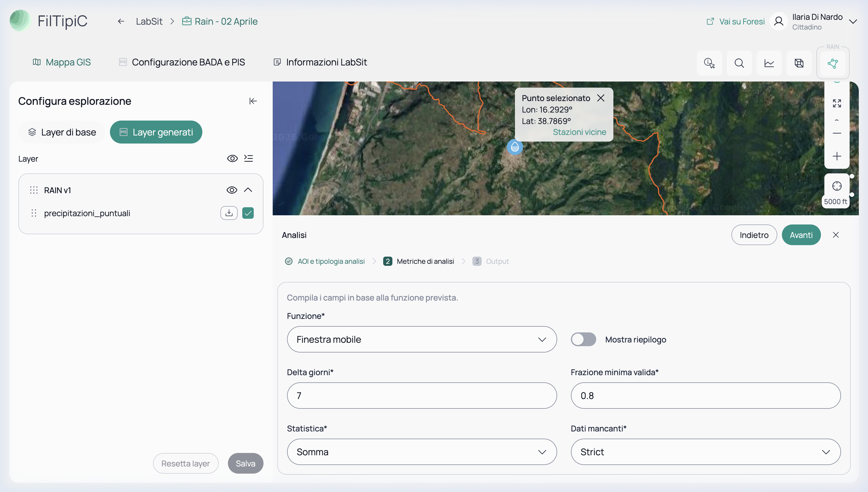Close the Analisi panel
The height and width of the screenshot is (492, 868).
pyautogui.click(x=836, y=235)
